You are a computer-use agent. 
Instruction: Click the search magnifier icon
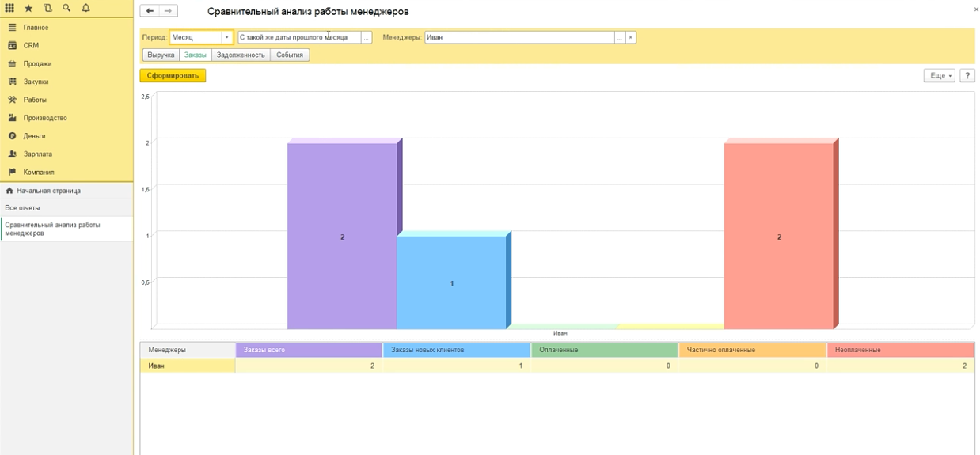pyautogui.click(x=66, y=8)
